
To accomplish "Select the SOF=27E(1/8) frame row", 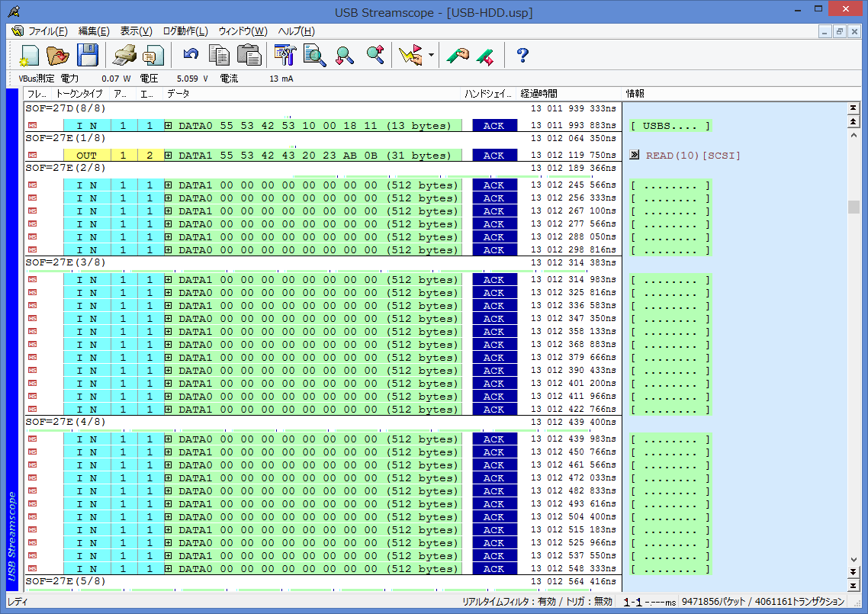I will tap(323, 138).
